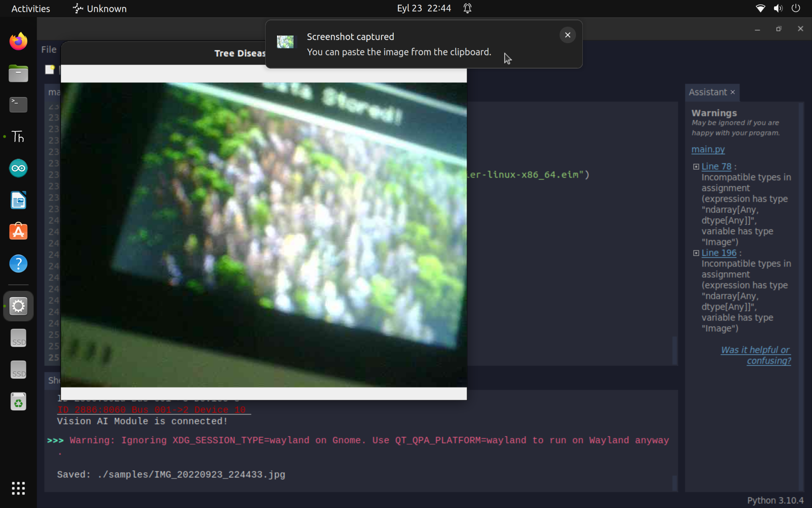Viewport: 812px width, 508px height.
Task: Click the screenshot thumbnail in notification
Action: point(285,42)
